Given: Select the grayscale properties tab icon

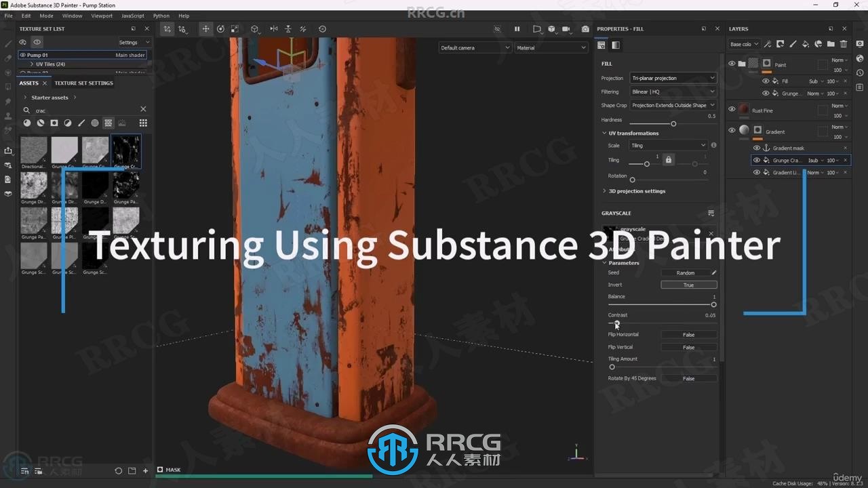Looking at the screenshot, I should pos(616,45).
